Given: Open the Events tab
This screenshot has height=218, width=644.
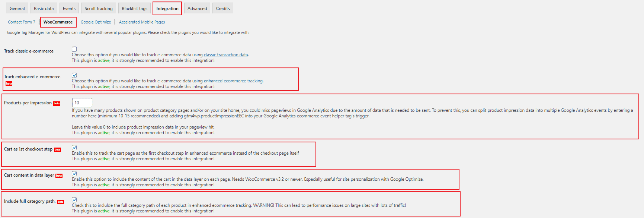Looking at the screenshot, I should coord(69,9).
